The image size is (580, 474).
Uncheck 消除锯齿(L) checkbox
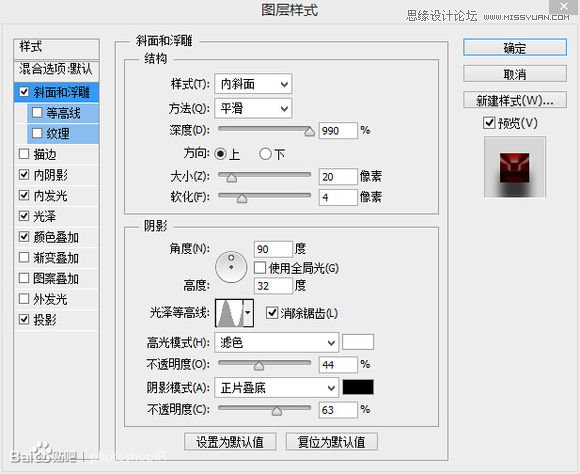[272, 313]
